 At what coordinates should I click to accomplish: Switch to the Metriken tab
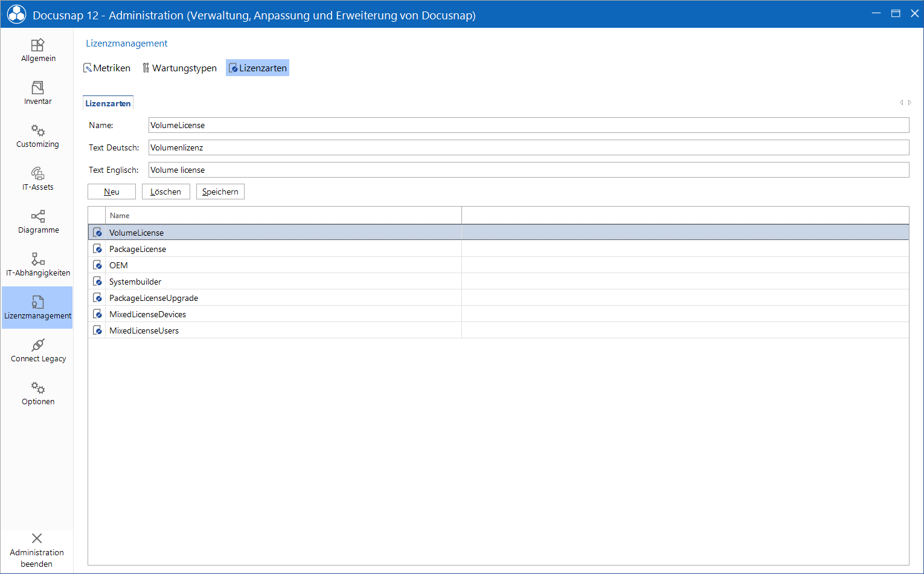click(x=107, y=68)
